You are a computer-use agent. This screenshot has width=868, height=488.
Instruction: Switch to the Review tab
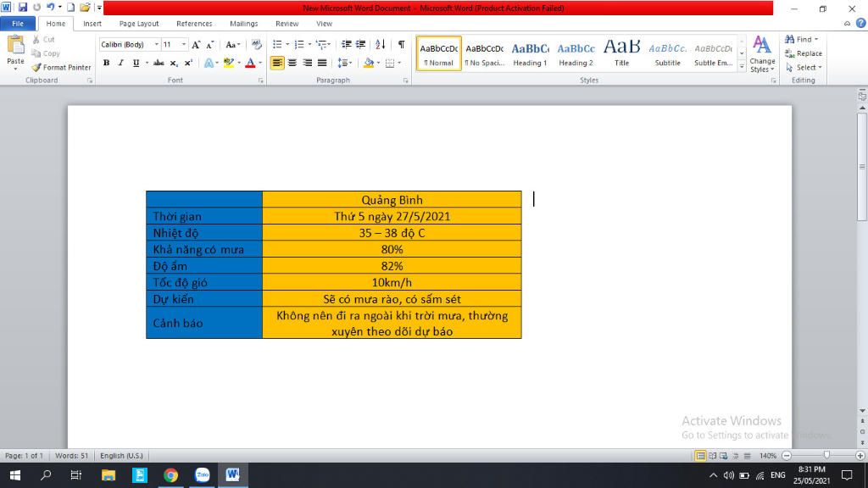tap(287, 23)
